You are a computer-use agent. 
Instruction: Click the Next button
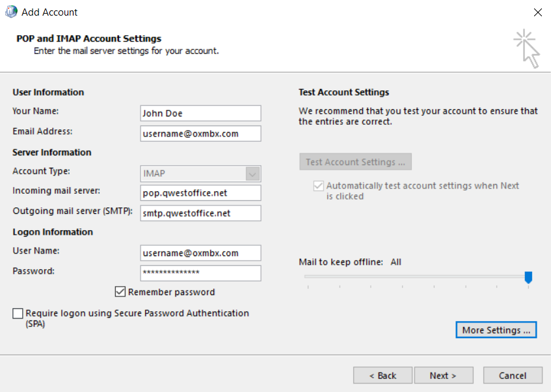click(x=444, y=375)
